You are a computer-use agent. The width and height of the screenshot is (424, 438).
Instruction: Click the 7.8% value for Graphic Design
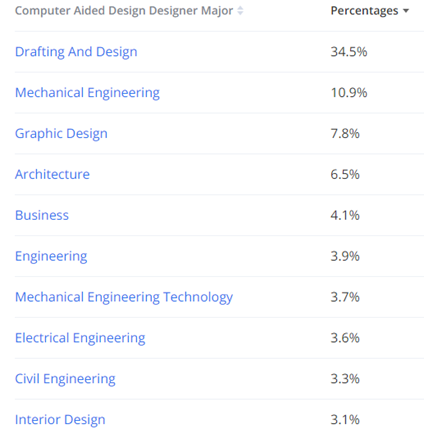(345, 134)
